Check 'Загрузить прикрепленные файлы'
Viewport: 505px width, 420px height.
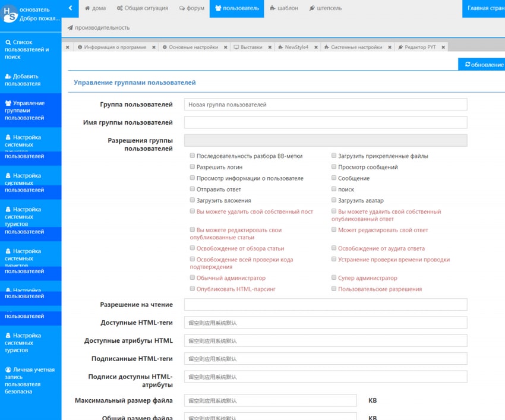[334, 156]
